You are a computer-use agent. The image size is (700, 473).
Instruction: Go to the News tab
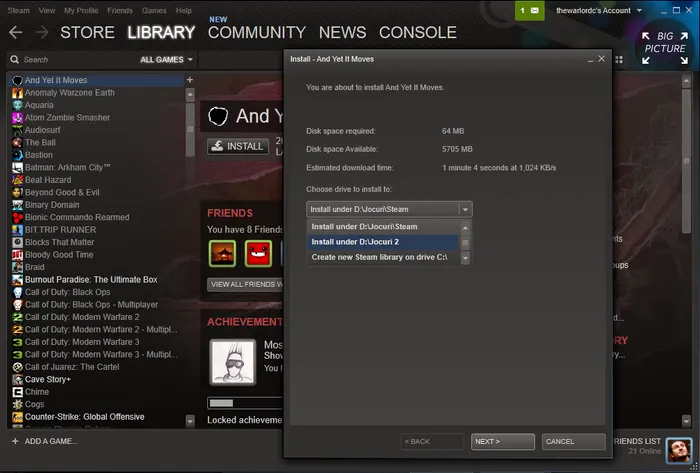coord(342,32)
